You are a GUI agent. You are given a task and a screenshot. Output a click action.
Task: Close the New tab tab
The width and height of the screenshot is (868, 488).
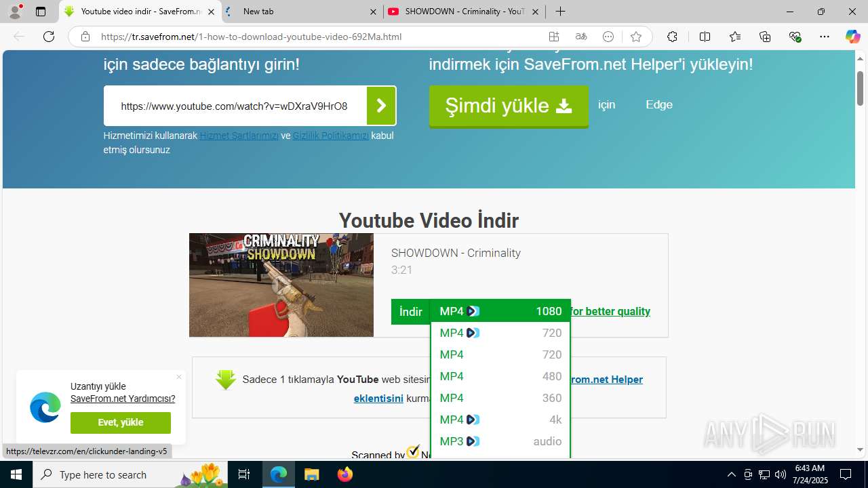373,12
